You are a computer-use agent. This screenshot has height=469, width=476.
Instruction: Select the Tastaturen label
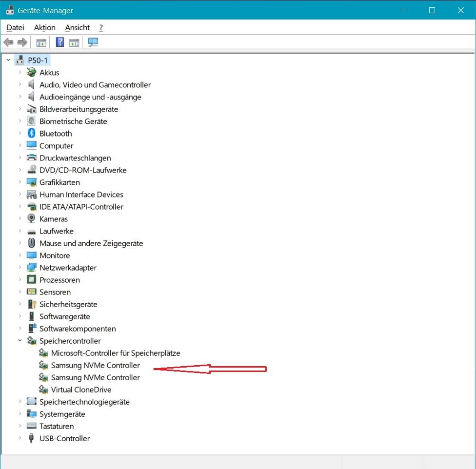(57, 426)
